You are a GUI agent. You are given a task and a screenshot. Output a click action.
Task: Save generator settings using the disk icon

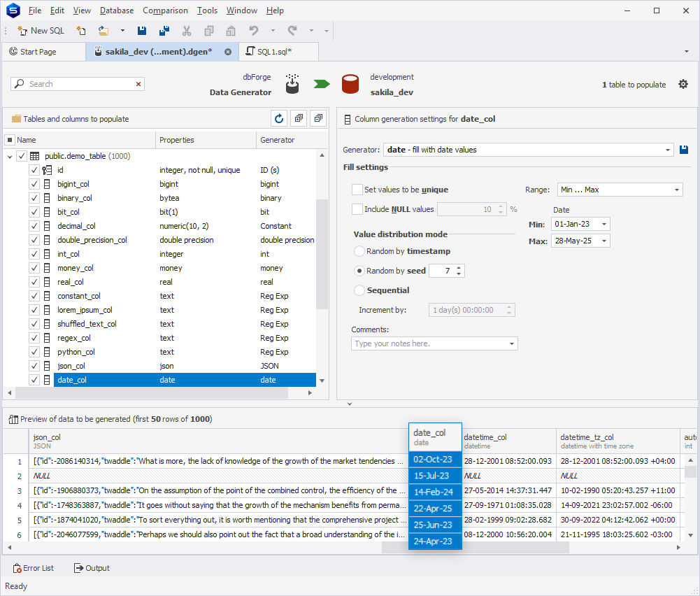(684, 150)
